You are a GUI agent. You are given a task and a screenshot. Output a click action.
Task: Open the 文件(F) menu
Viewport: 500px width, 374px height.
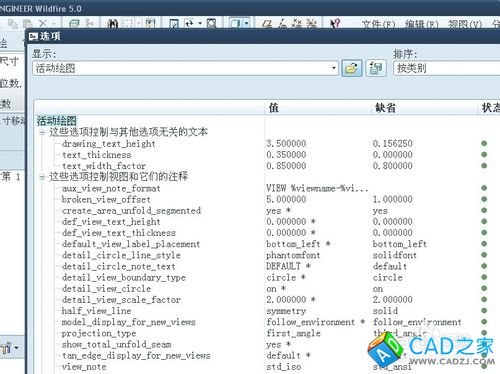(379, 24)
